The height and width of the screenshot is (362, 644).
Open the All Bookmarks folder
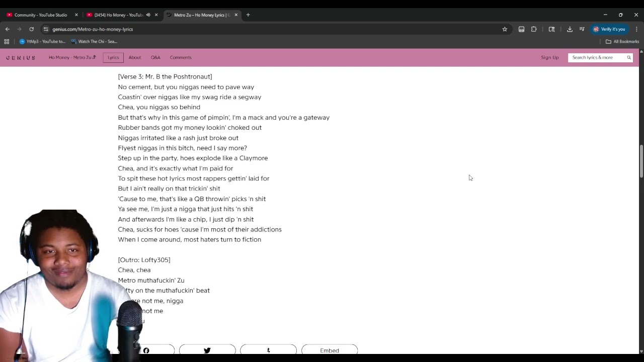(x=622, y=41)
